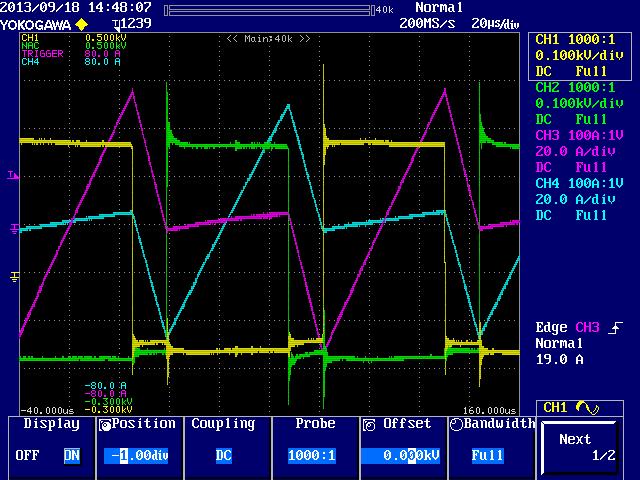This screenshot has width=640, height=480.
Task: Click the Edge CH3 trigger info
Action: point(567,327)
